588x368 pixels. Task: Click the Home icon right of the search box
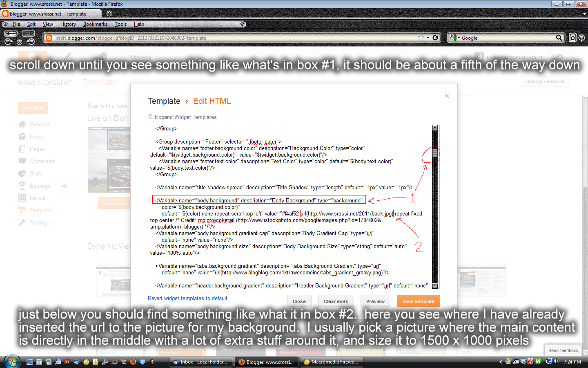click(573, 38)
